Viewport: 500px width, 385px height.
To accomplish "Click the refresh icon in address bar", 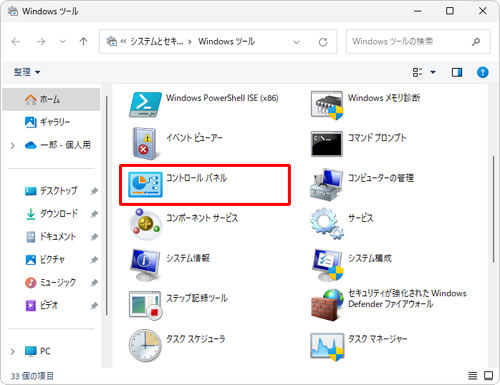I will pyautogui.click(x=323, y=42).
